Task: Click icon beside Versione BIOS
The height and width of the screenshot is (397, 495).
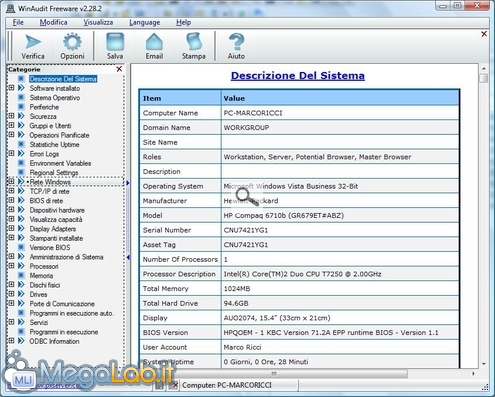Action: pyautogui.click(x=21, y=247)
